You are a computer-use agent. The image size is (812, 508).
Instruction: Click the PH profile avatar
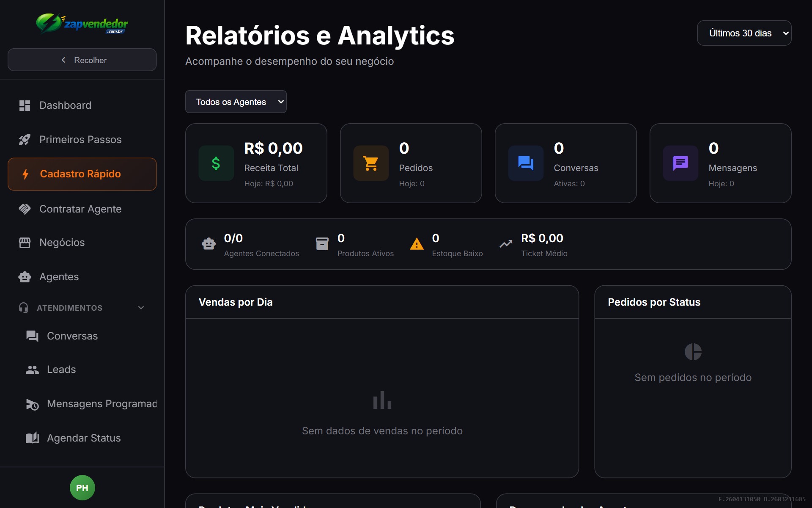tap(82, 487)
